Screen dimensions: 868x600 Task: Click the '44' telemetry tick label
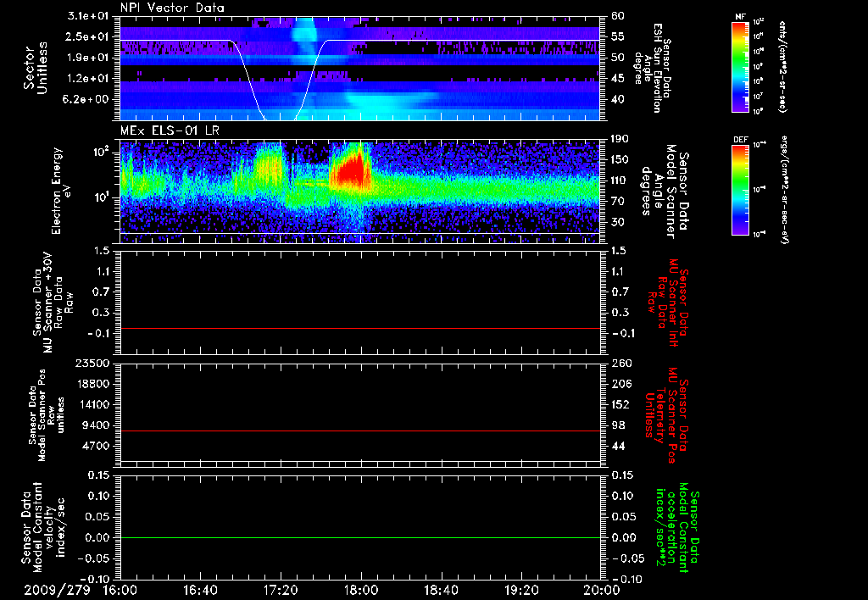coord(618,446)
